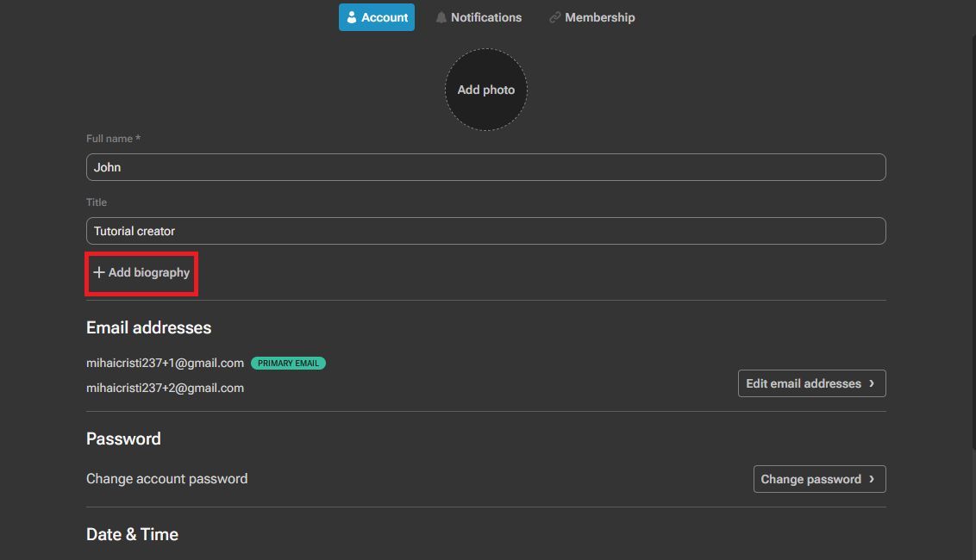This screenshot has height=560, width=976.
Task: Click the plus icon next to Add biography
Action: [97, 272]
